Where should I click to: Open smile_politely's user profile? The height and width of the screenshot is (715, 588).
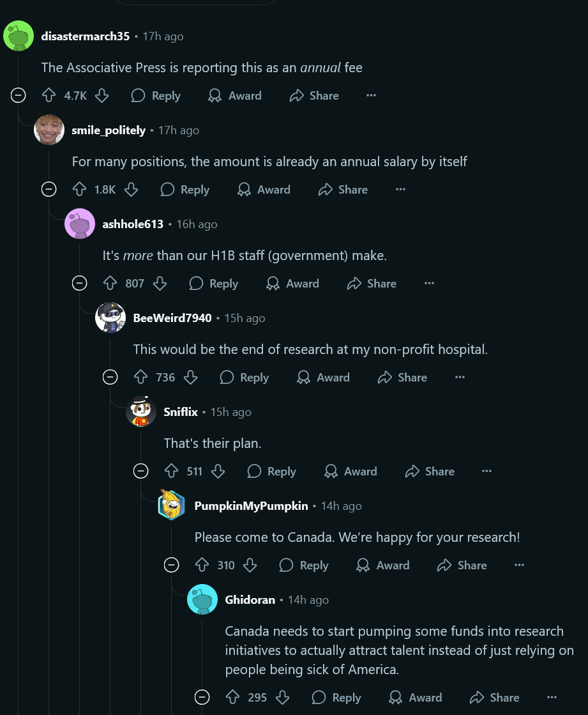point(109,130)
